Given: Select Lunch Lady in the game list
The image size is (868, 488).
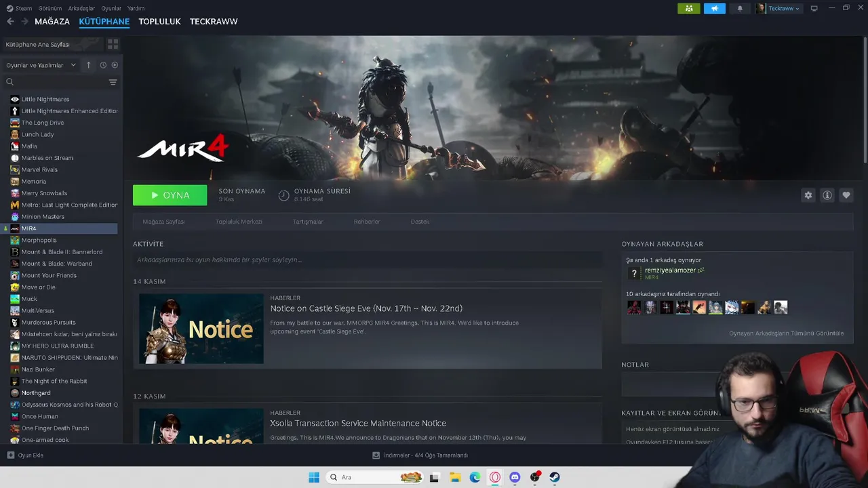Looking at the screenshot, I should [x=37, y=134].
